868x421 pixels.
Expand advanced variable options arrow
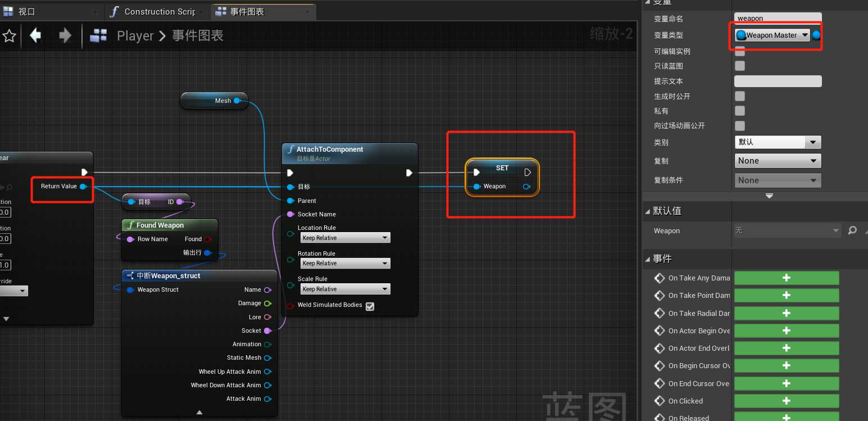(769, 196)
